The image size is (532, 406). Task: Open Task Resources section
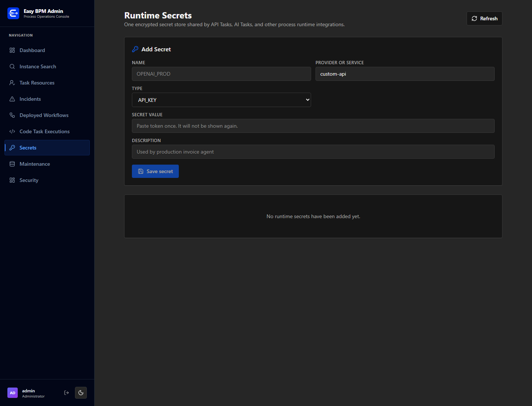47,83
